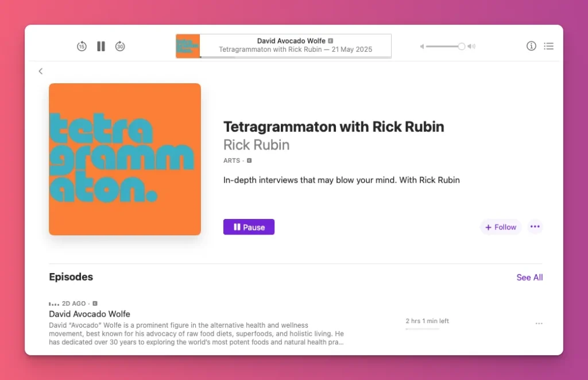
Task: Click the playback progress bar under now-playing
Action: pos(296,57)
